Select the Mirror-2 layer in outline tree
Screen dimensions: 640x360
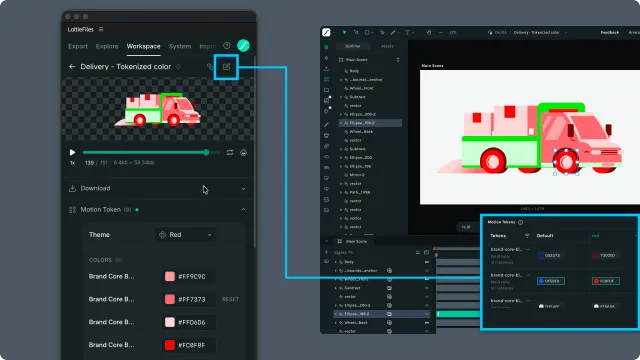(x=357, y=175)
